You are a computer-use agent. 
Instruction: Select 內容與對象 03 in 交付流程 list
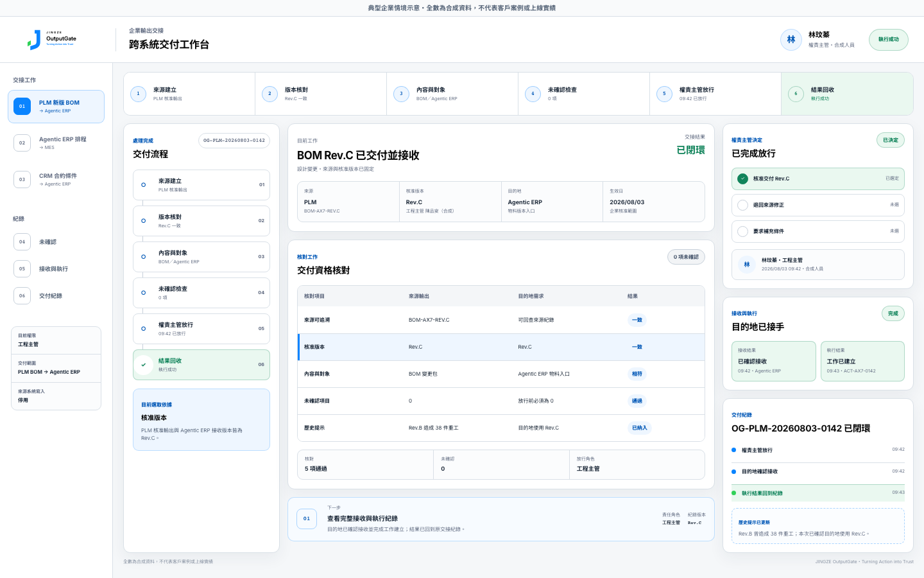pos(201,257)
